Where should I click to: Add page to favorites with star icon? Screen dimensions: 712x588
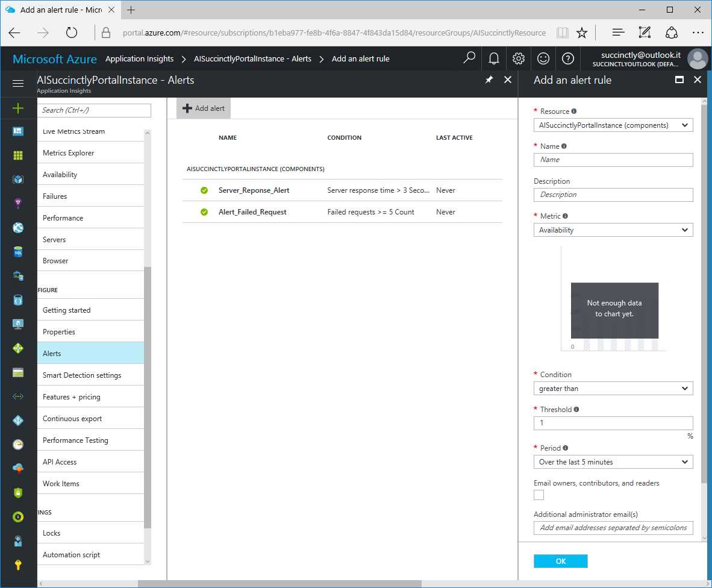coord(582,33)
